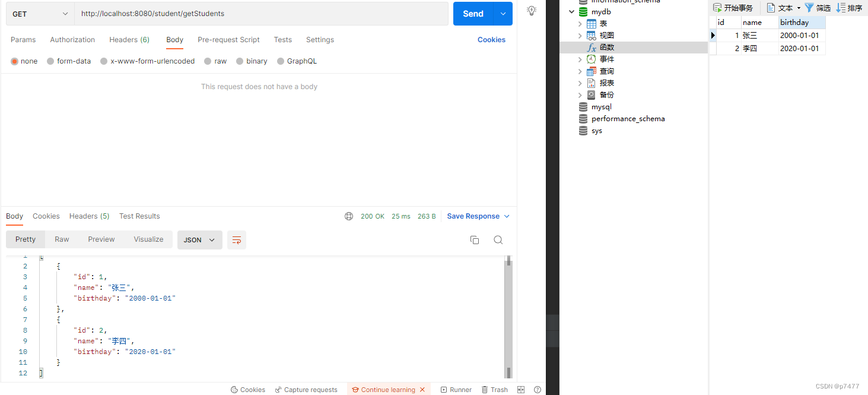The image size is (868, 395).
Task: Select the form-data body type radio
Action: tap(50, 61)
